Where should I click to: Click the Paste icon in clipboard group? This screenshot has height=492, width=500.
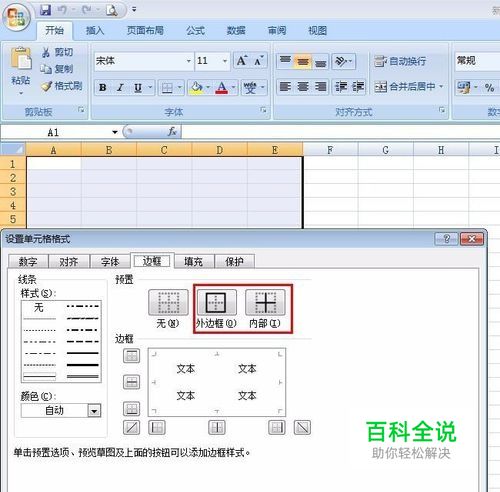click(21, 58)
